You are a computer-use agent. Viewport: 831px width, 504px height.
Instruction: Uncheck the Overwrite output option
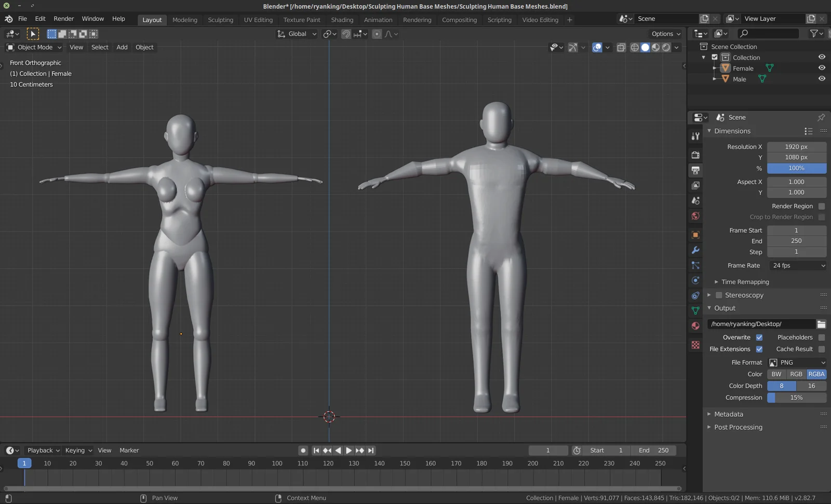(x=759, y=337)
